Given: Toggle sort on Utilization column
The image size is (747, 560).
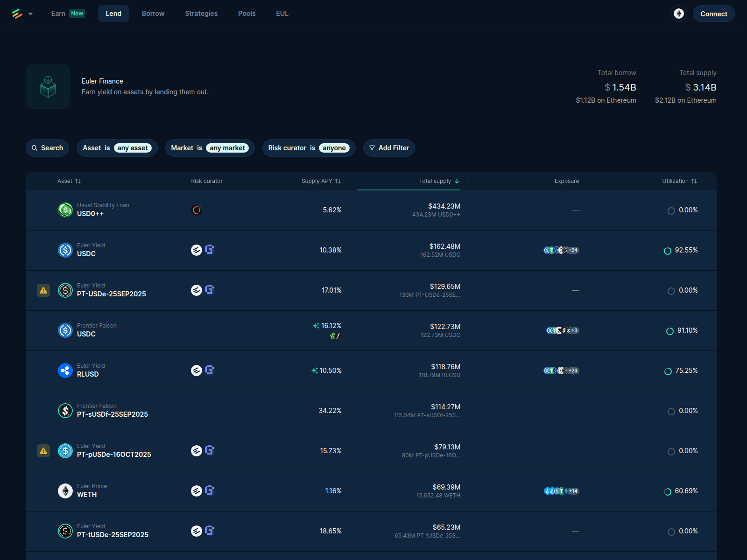Looking at the screenshot, I should (679, 181).
